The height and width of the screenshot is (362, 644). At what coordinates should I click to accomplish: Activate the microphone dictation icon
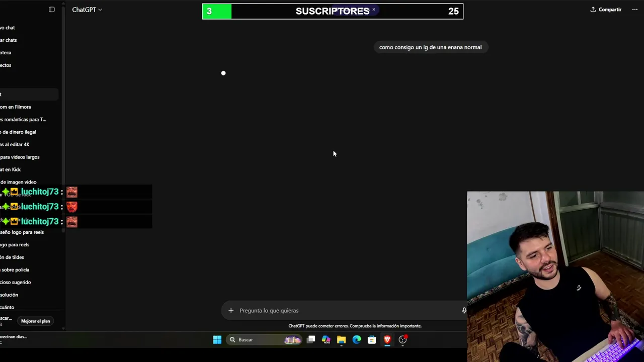click(x=464, y=310)
